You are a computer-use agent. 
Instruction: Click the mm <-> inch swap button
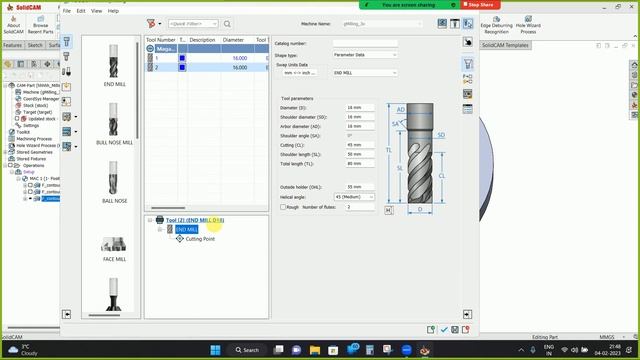[300, 73]
